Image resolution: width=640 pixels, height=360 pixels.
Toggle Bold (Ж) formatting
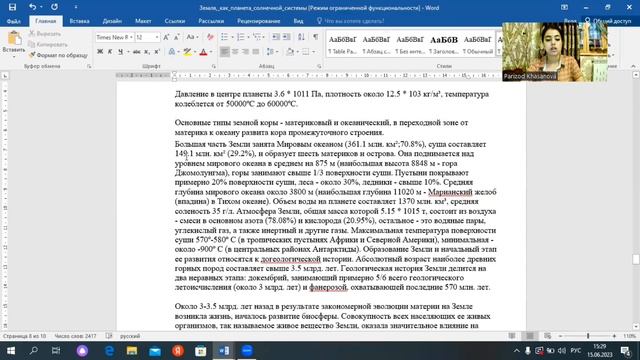pyautogui.click(x=100, y=52)
